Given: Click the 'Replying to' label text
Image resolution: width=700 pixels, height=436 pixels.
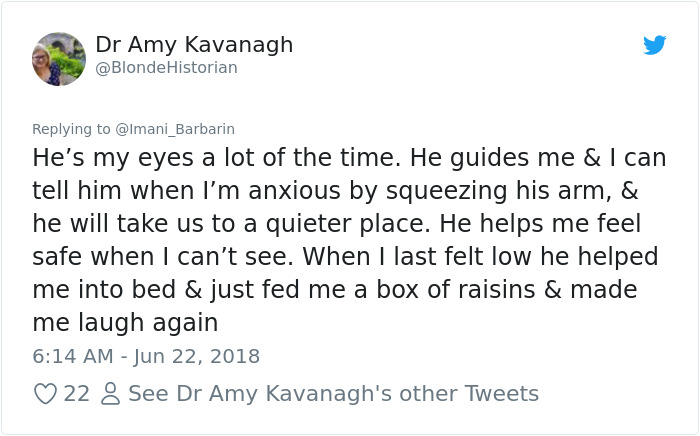Looking at the screenshot, I should (x=72, y=129).
